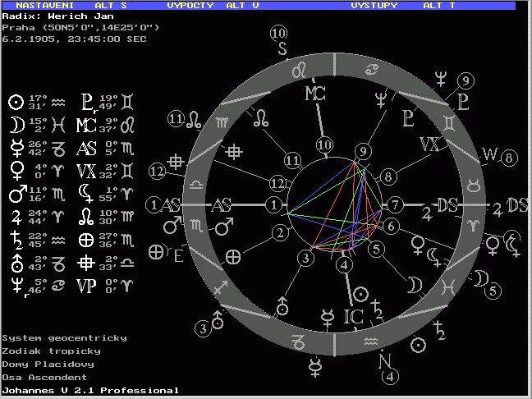The height and width of the screenshot is (399, 532).
Task: Click the VX vertex label on the chart wheel
Action: pyautogui.click(x=429, y=144)
